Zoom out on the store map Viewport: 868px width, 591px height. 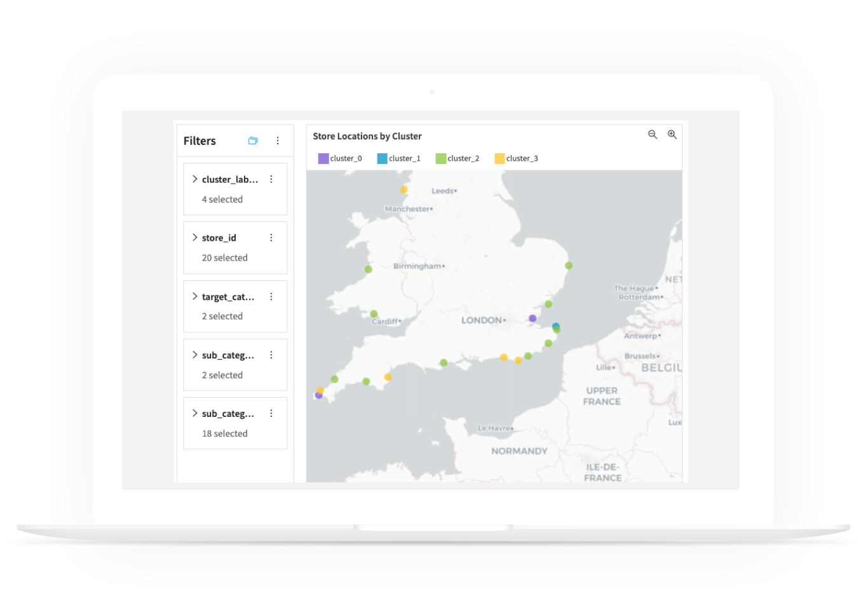click(x=653, y=135)
